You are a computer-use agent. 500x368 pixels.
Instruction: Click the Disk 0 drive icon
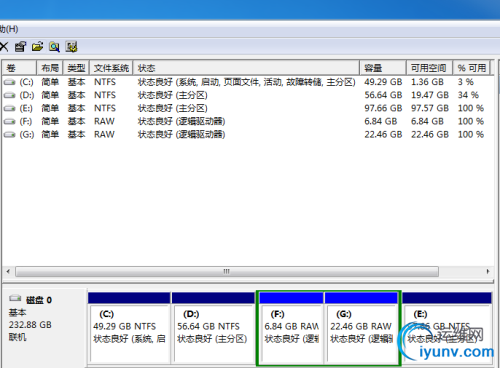point(15,298)
